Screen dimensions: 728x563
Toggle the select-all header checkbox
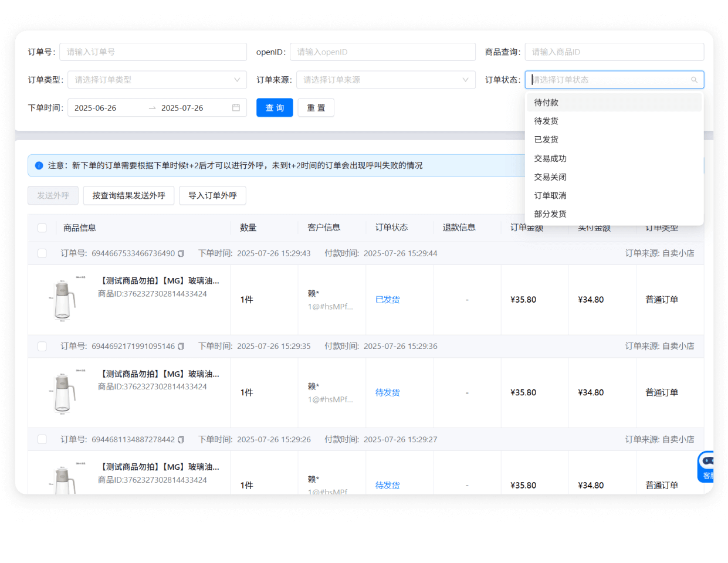click(42, 228)
